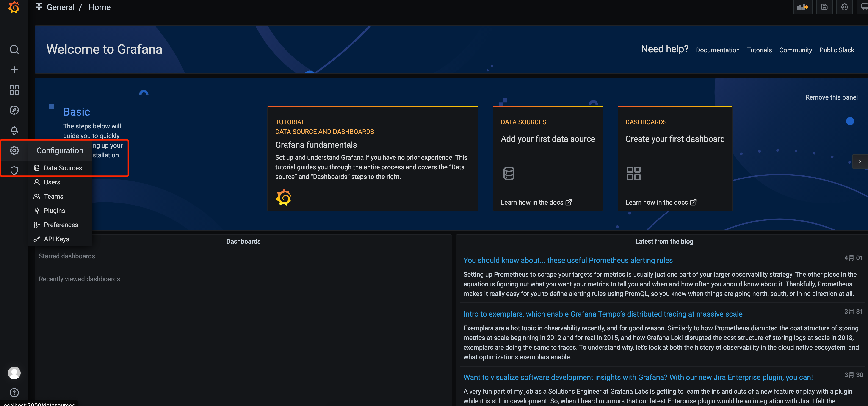Image resolution: width=868 pixels, height=406 pixels.
Task: Click Welcome to Grafana heading
Action: click(104, 49)
